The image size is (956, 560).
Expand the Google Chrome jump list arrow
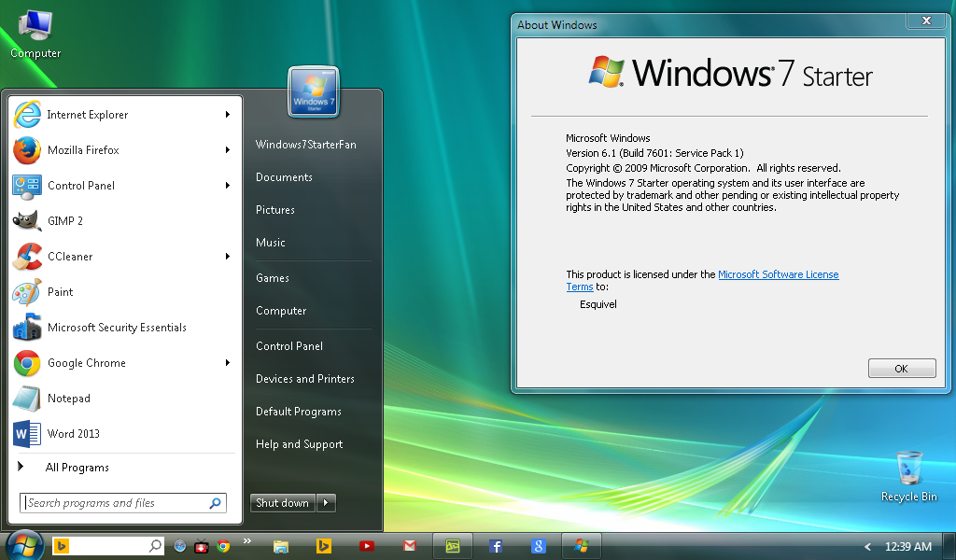pos(228,362)
